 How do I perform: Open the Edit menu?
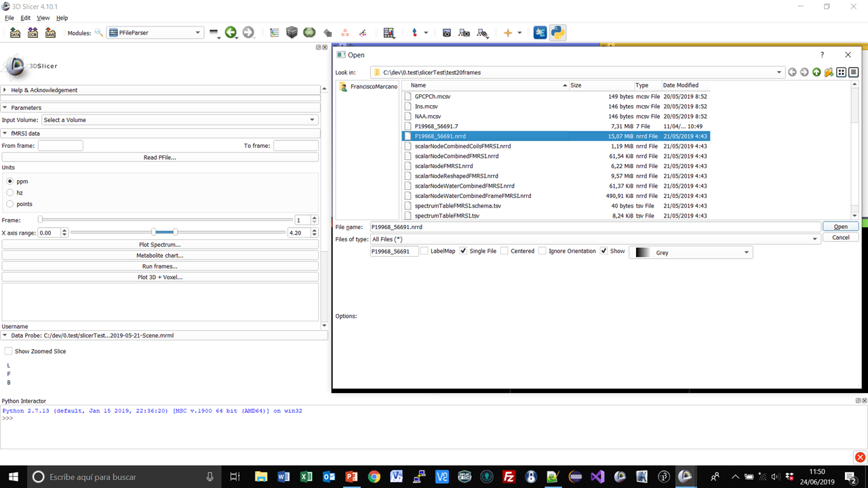pyautogui.click(x=25, y=18)
